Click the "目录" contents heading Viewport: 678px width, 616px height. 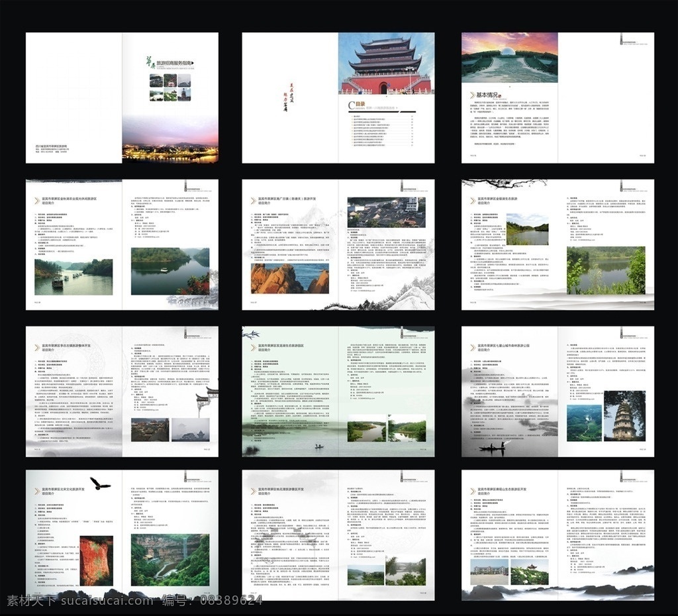(x=360, y=104)
